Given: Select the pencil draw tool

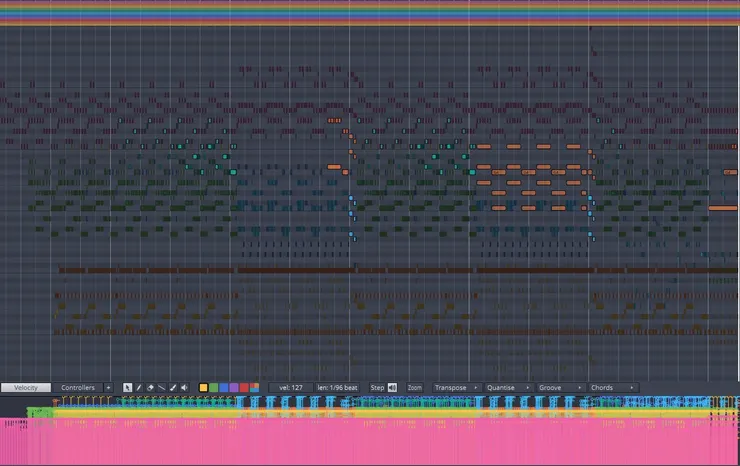Looking at the screenshot, I should tap(139, 388).
